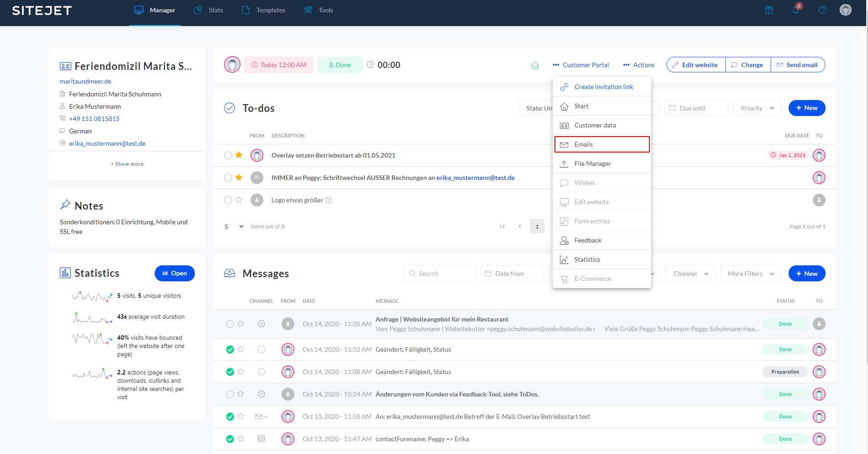The width and height of the screenshot is (868, 454).
Task: Go to first to-do page icon
Action: tap(502, 227)
